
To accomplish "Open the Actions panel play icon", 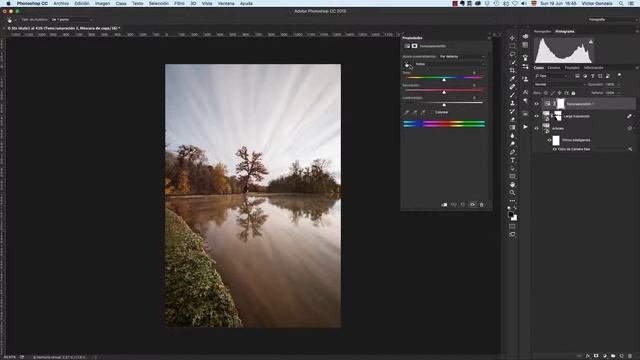I will (x=525, y=127).
